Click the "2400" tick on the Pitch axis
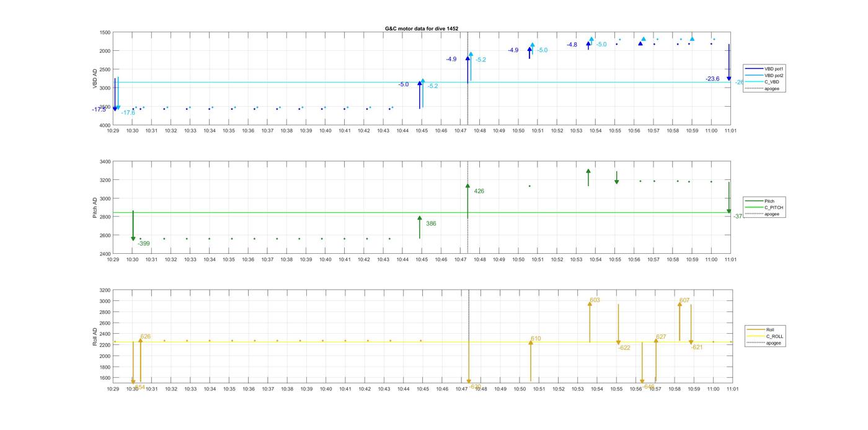The height and width of the screenshot is (430, 868). pyautogui.click(x=105, y=254)
